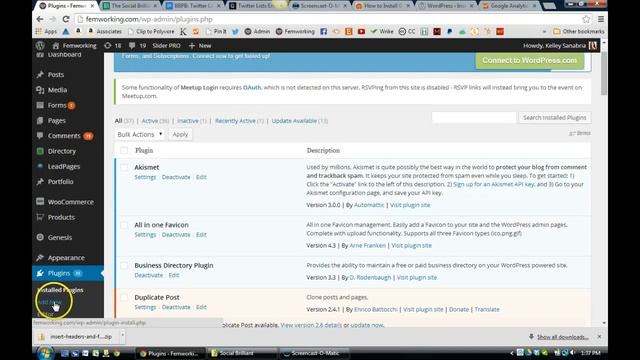The height and width of the screenshot is (360, 640).
Task: Open the updates counter showing 18
Action: point(113,46)
